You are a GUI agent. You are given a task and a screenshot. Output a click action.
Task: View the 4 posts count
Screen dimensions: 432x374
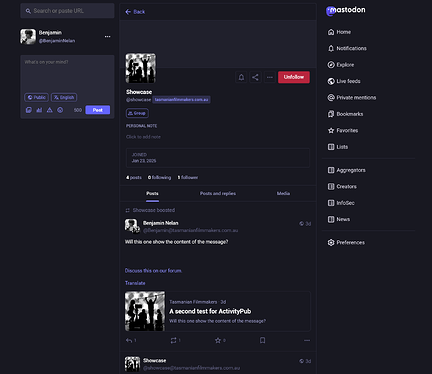(x=134, y=178)
